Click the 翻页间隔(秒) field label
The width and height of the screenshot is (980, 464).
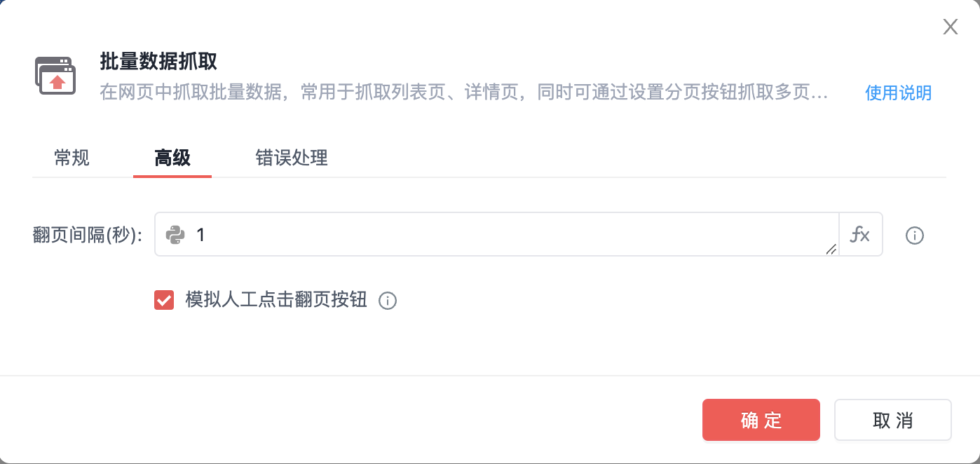pos(88,236)
